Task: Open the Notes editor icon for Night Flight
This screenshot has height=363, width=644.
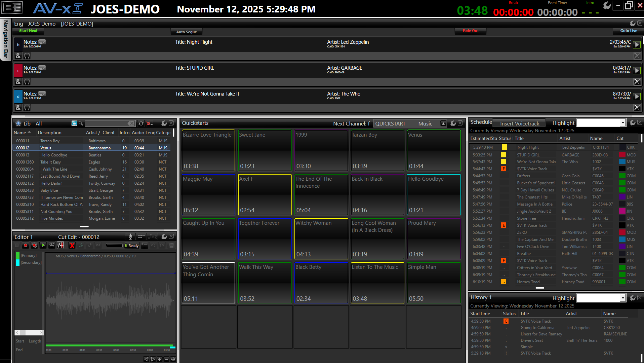Action: [x=42, y=42]
